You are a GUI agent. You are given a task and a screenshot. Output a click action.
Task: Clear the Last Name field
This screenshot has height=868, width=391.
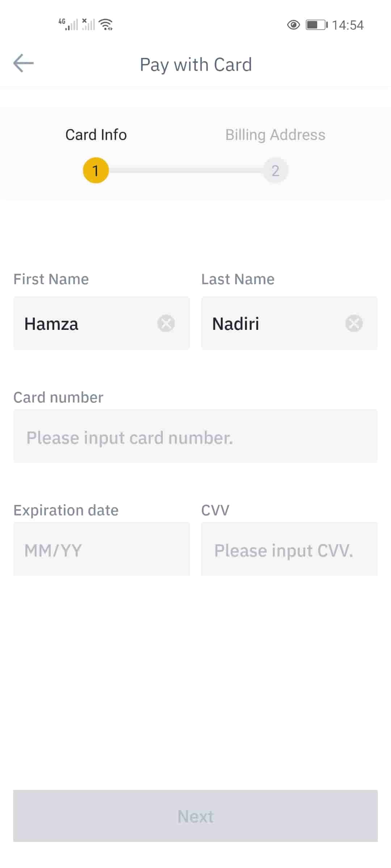(354, 323)
